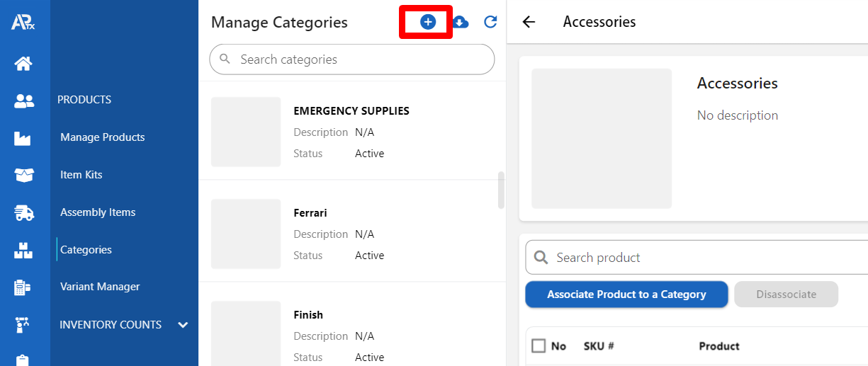Go back using the left arrow

click(529, 22)
